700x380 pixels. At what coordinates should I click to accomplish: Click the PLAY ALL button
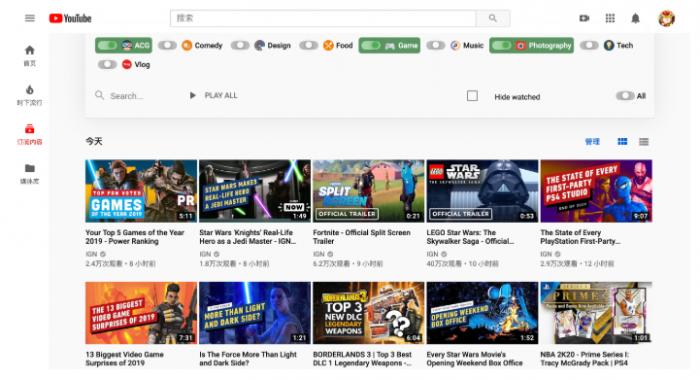[x=214, y=96]
